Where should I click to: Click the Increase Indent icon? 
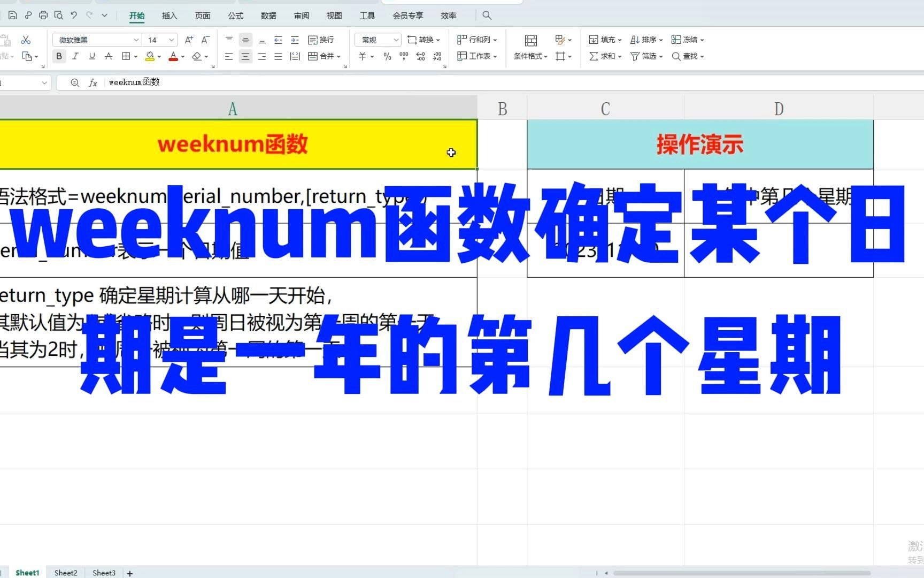(x=295, y=40)
